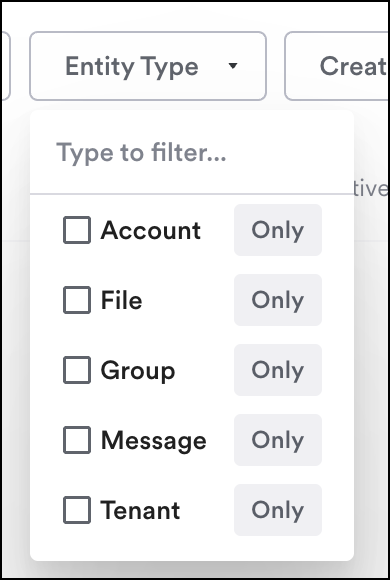The image size is (390, 580).
Task: Click the File option label text
Action: 121,300
